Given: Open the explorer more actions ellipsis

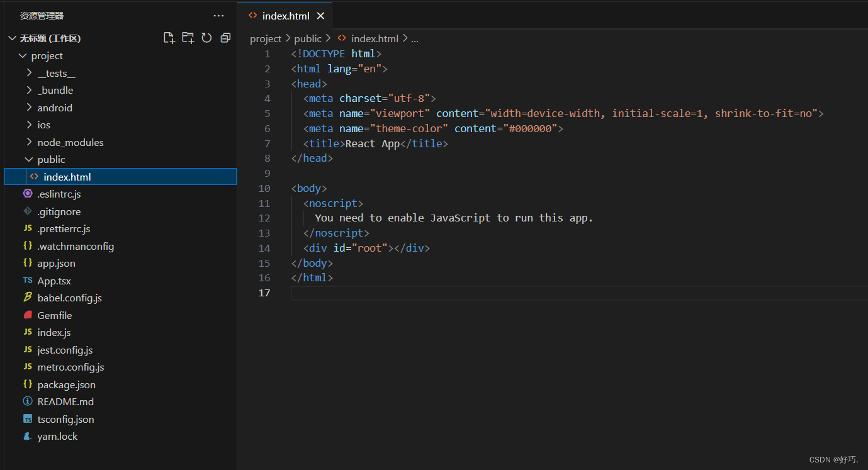Looking at the screenshot, I should 218,16.
